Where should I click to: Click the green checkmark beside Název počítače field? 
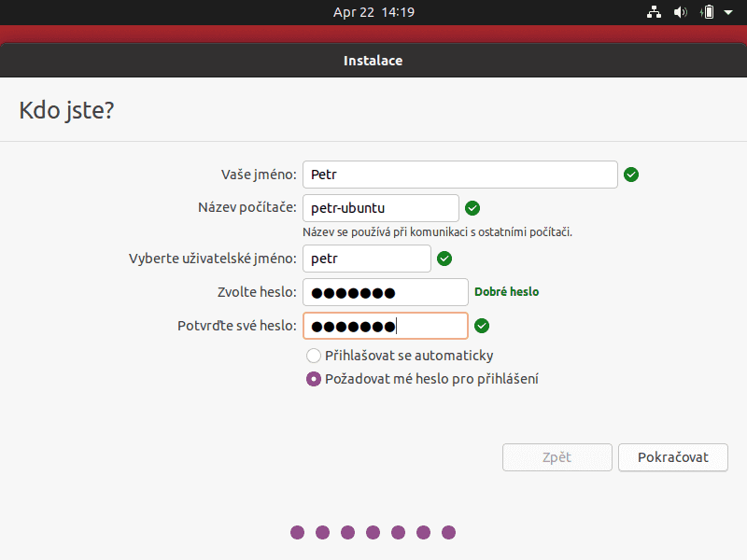click(472, 208)
